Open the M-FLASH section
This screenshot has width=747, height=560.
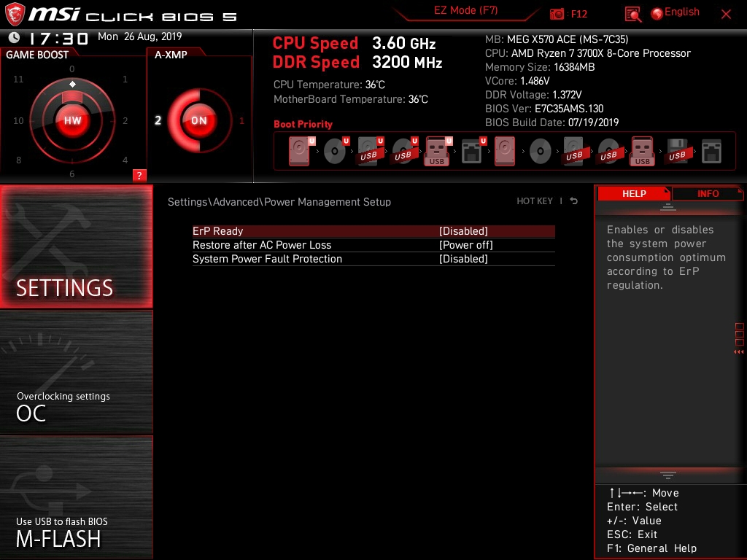point(76,497)
